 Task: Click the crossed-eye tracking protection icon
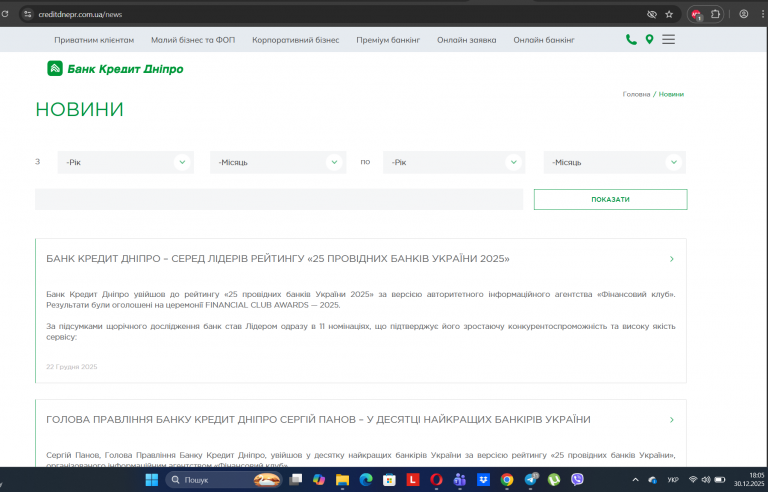pyautogui.click(x=651, y=14)
